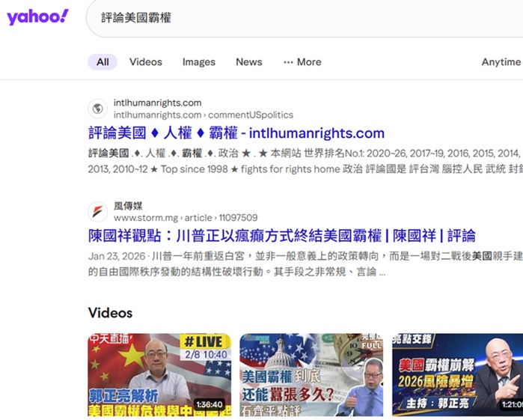Click the www.storm.mg article URL breadcrumb

[x=185, y=218]
